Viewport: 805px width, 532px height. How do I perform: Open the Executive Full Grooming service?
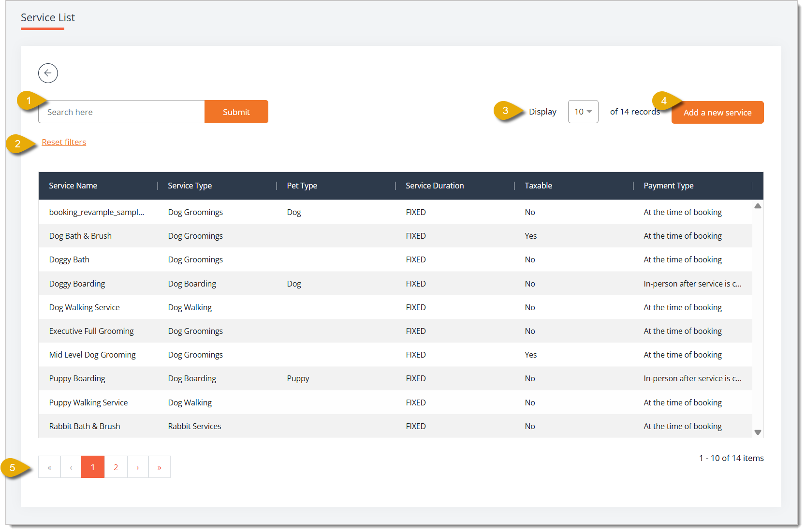pyautogui.click(x=395, y=331)
